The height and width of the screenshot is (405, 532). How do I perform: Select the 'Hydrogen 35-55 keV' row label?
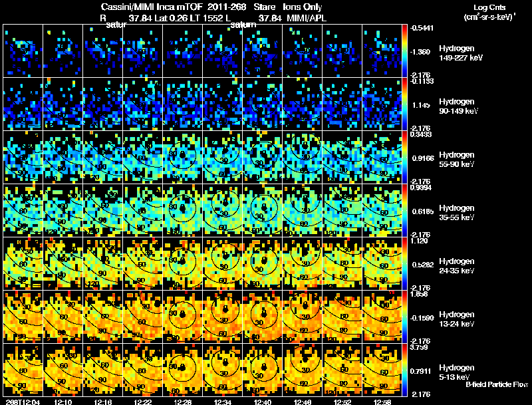457,213
